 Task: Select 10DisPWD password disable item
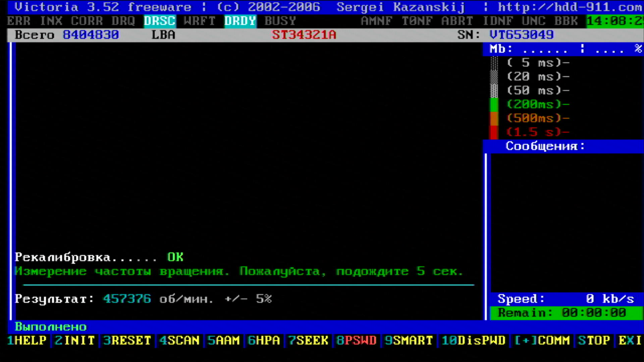(x=473, y=341)
